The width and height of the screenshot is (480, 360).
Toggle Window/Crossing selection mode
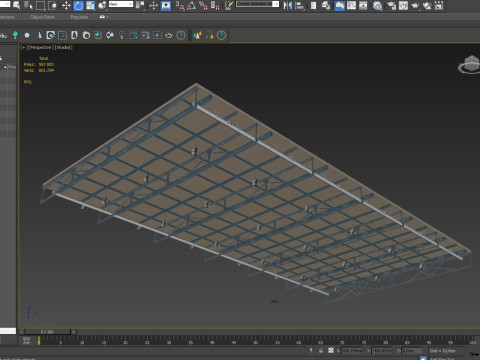pyautogui.click(x=52, y=5)
